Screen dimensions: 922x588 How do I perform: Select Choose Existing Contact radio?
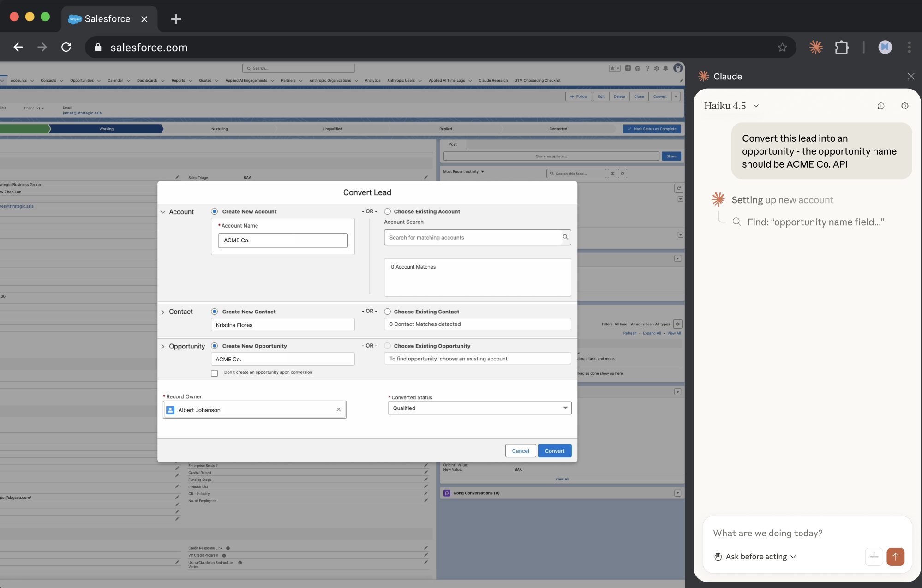tap(388, 312)
